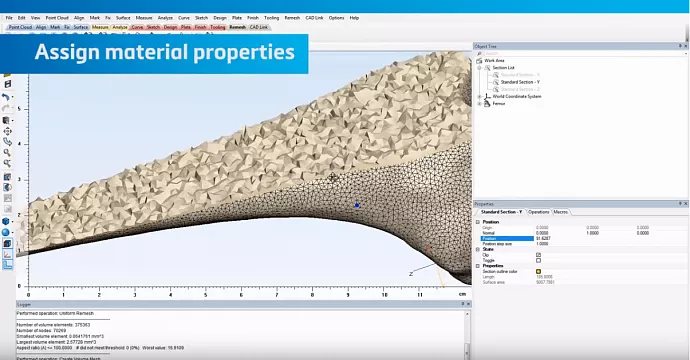Open the View menu

36,18
